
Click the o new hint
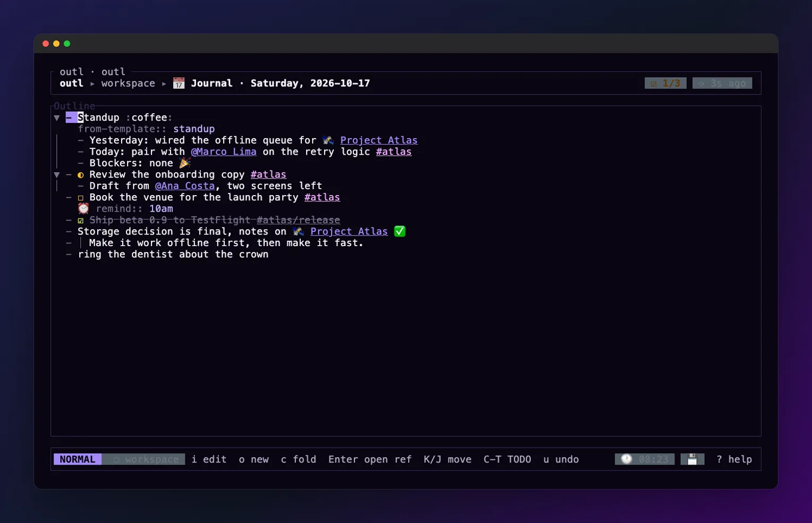pyautogui.click(x=253, y=459)
